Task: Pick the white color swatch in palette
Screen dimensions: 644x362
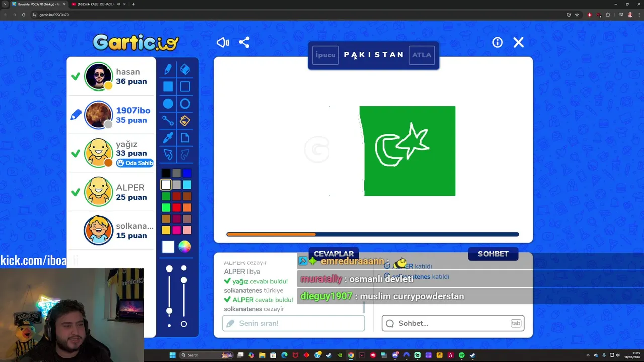Action: click(x=166, y=185)
